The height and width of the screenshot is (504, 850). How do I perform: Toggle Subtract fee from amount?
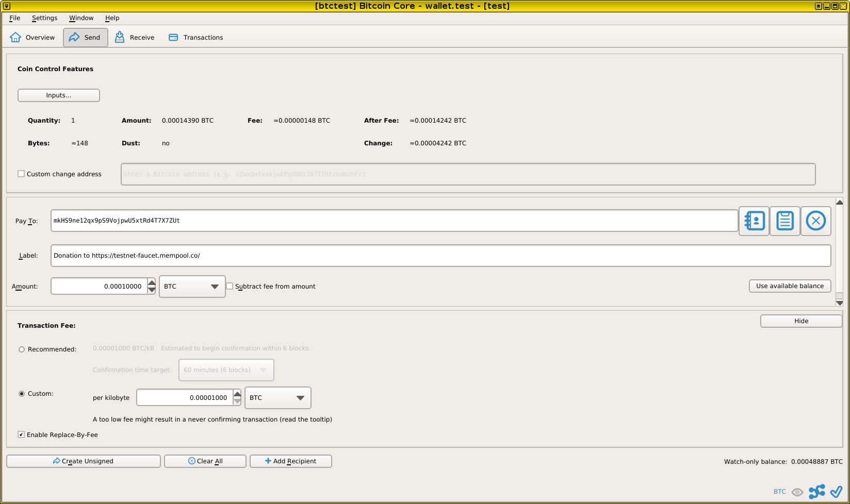click(x=230, y=287)
